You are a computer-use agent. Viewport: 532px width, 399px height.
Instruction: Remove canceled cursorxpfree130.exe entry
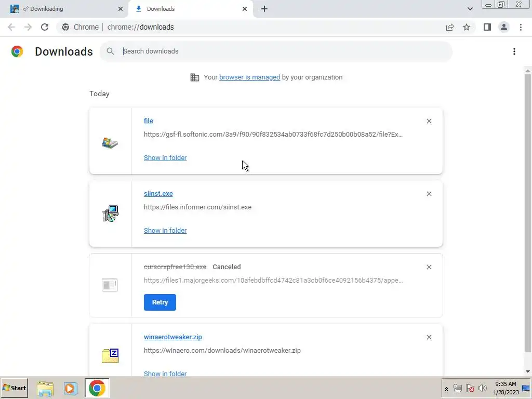[x=429, y=267]
